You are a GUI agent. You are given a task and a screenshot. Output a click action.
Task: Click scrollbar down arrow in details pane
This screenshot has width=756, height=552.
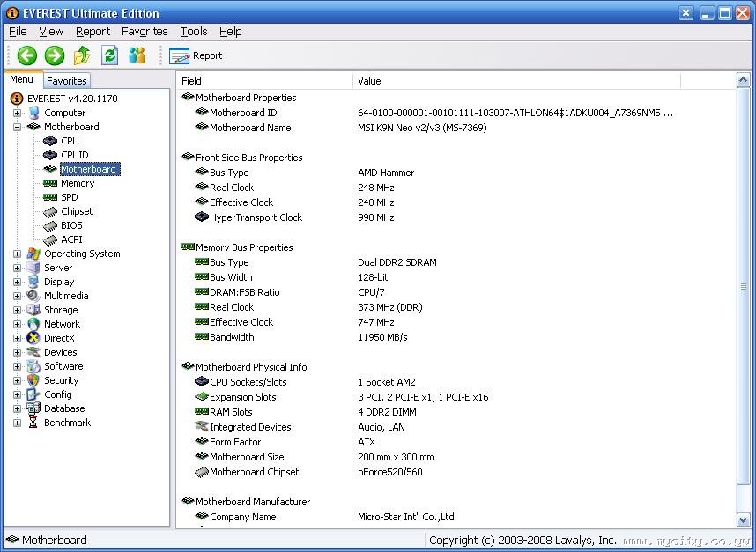tap(743, 519)
